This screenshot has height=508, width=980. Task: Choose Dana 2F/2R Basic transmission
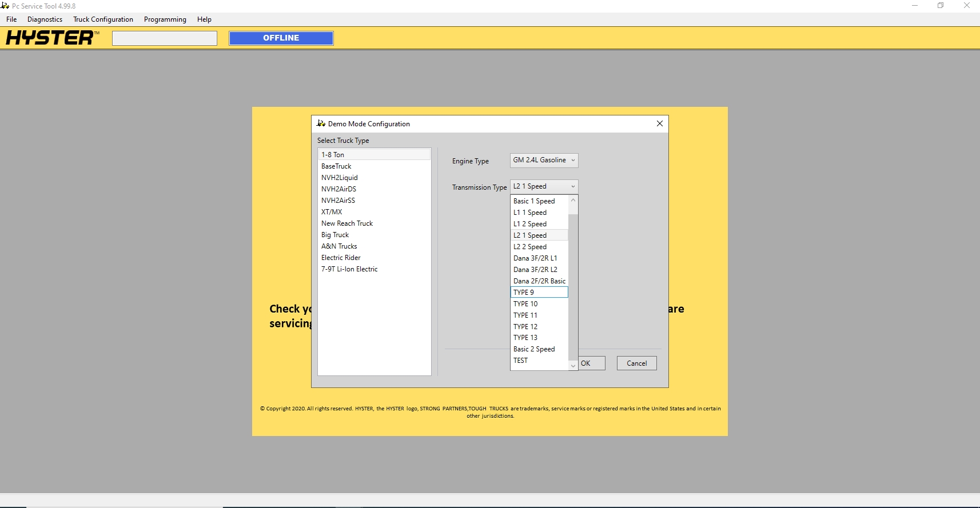pyautogui.click(x=539, y=281)
